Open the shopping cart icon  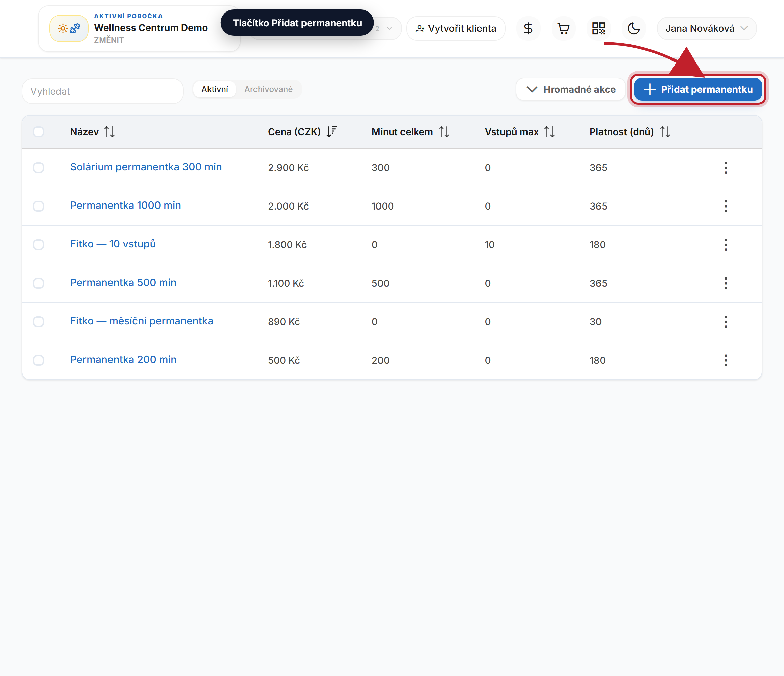coord(563,28)
